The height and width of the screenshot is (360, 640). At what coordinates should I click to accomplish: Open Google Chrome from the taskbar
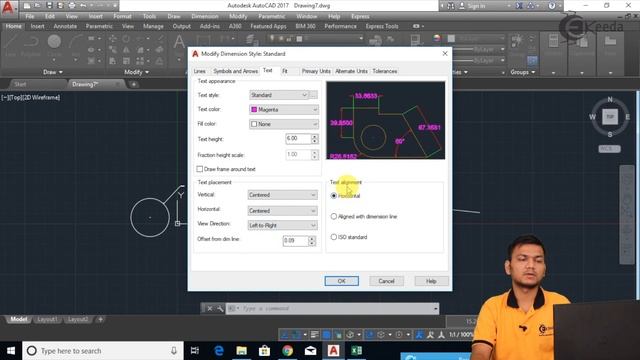287,351
